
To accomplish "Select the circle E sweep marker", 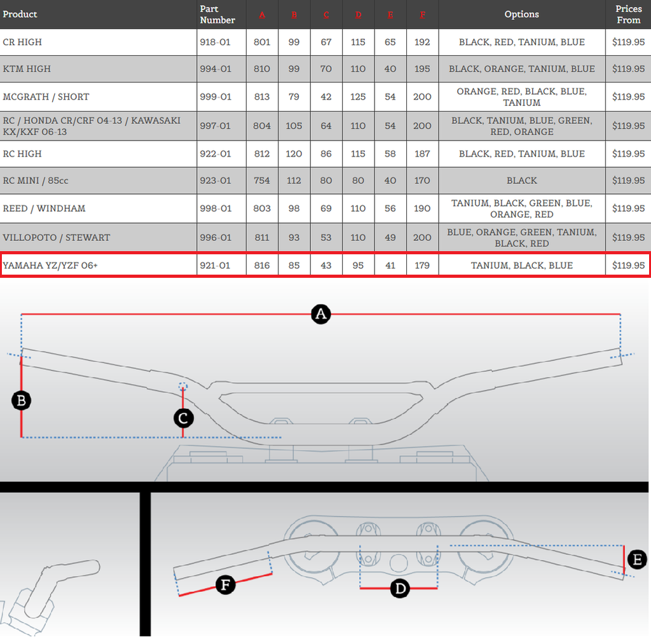I will pyautogui.click(x=636, y=559).
